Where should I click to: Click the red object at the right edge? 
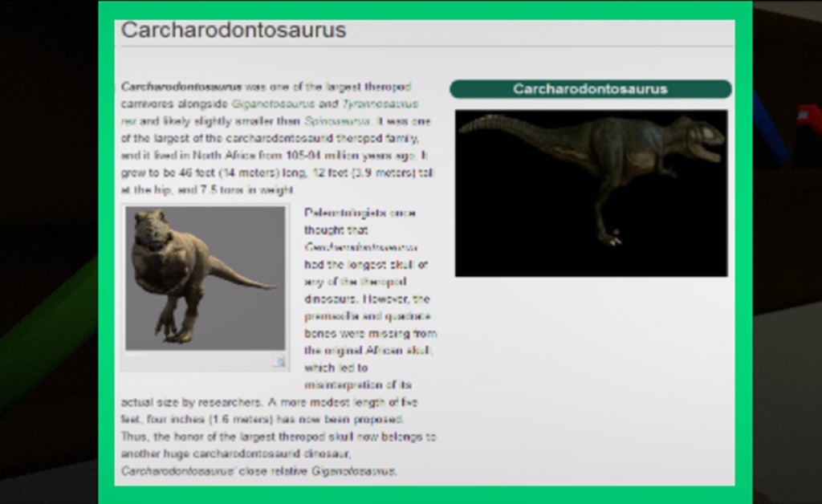809,120
